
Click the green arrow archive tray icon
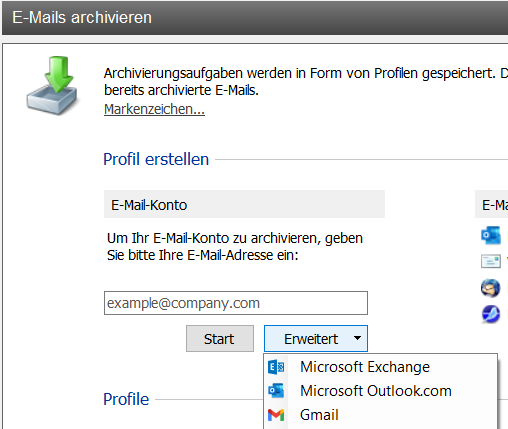[52, 86]
